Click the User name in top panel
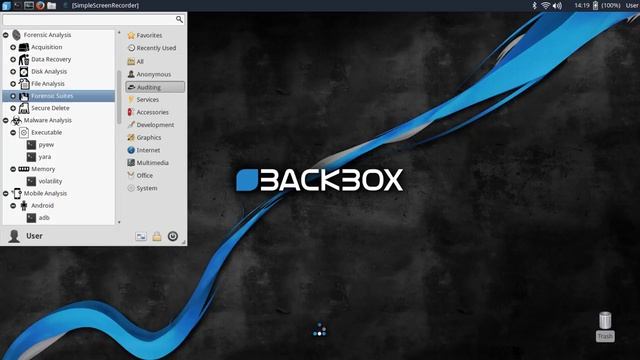 coord(632,5)
